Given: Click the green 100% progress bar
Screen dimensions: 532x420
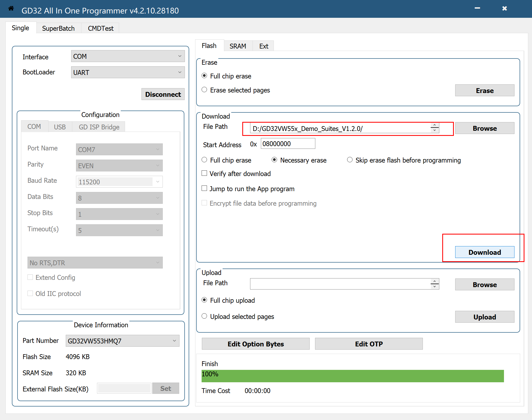Looking at the screenshot, I should tap(353, 376).
